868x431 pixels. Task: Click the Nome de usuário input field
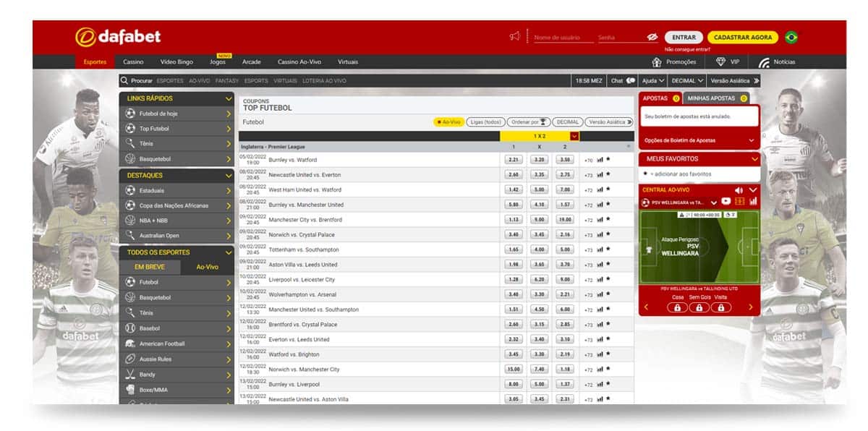(x=563, y=38)
